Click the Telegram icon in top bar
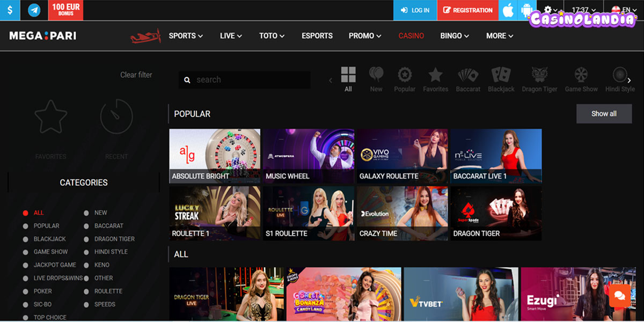The height and width of the screenshot is (322, 644). coord(34,10)
